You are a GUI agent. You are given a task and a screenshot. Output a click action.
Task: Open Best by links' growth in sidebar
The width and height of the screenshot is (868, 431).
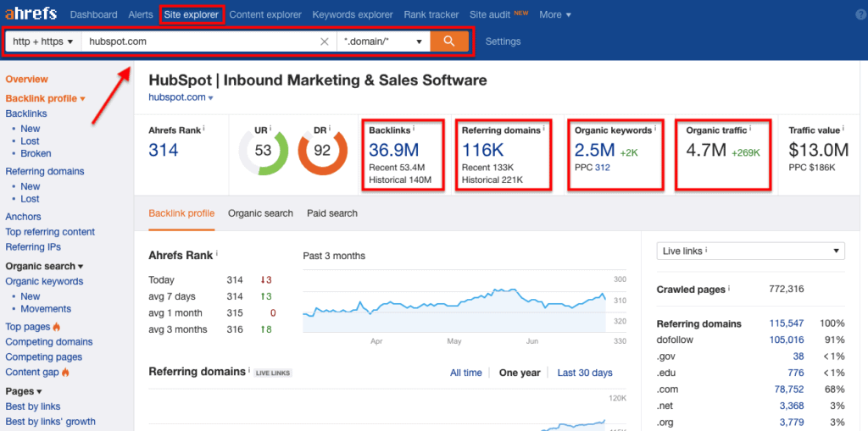pos(50,422)
